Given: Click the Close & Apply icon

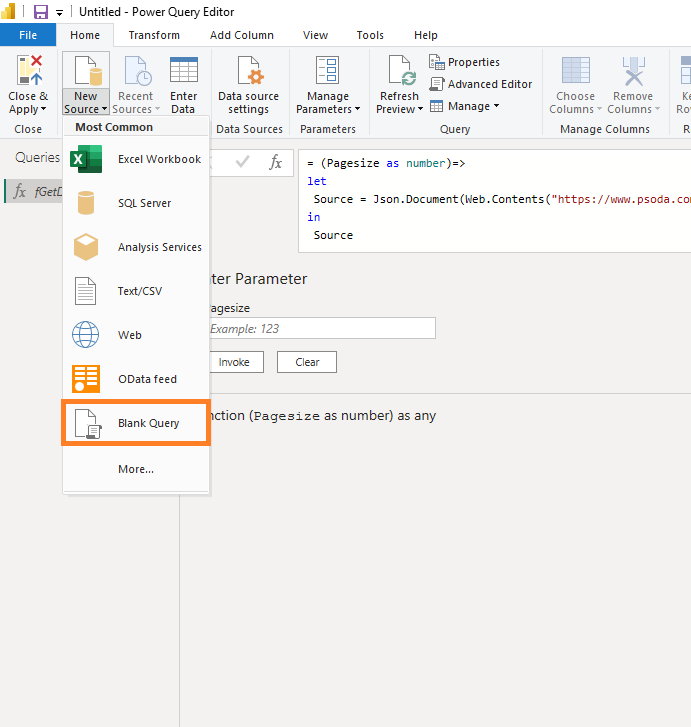Looking at the screenshot, I should [x=28, y=72].
